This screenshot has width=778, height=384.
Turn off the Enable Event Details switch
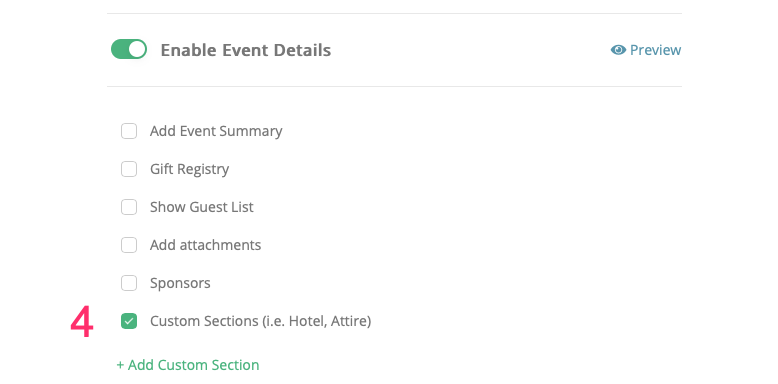129,50
